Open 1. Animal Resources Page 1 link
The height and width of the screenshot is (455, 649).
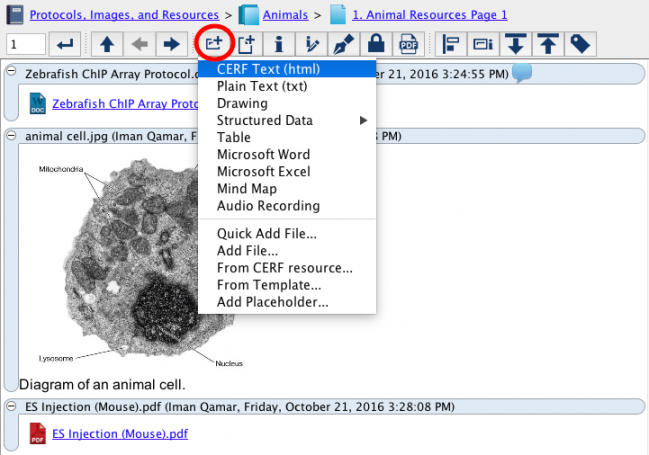(x=430, y=15)
